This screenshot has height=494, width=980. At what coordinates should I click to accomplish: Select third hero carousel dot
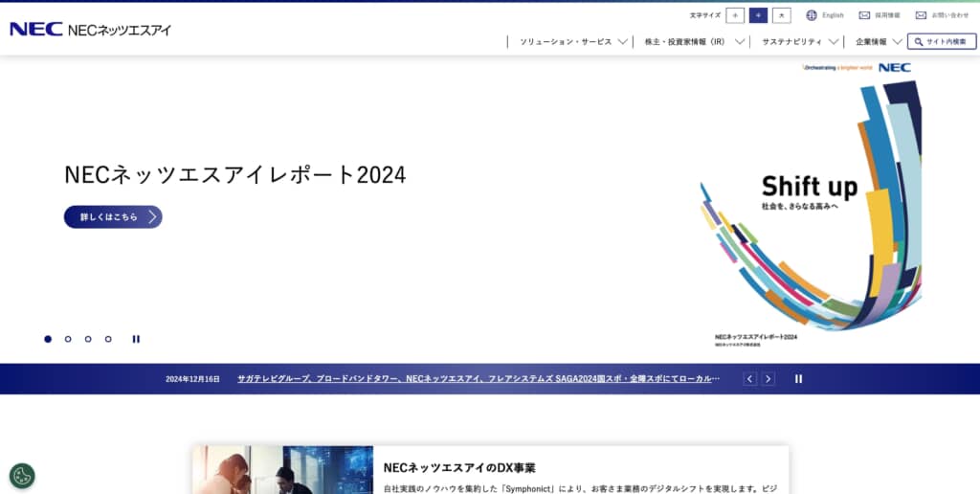pos(88,339)
